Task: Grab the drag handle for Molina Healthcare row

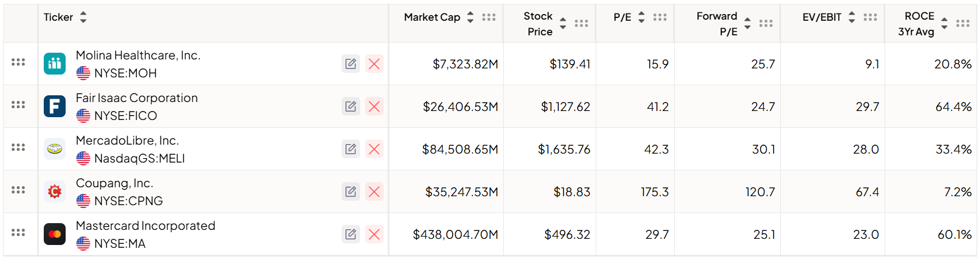Action: tap(18, 62)
